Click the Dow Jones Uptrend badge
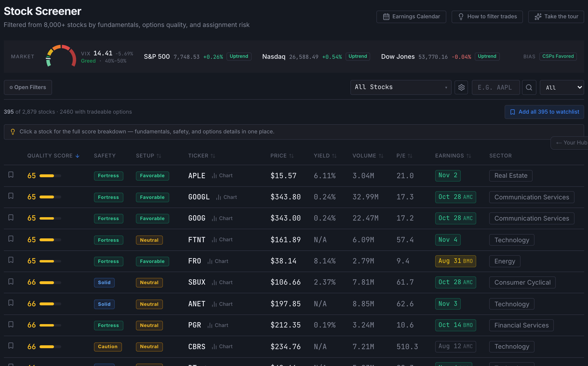Screen dimensions: 588x366 click(487, 56)
